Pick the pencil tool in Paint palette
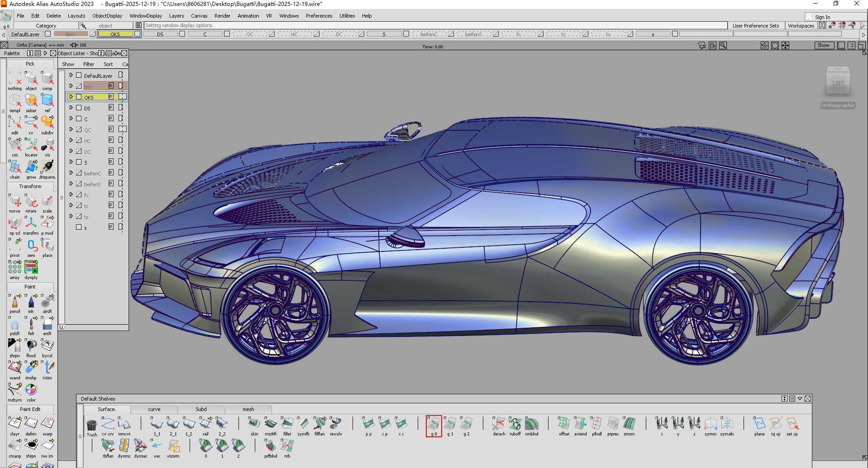The width and height of the screenshot is (868, 468). 15,302
